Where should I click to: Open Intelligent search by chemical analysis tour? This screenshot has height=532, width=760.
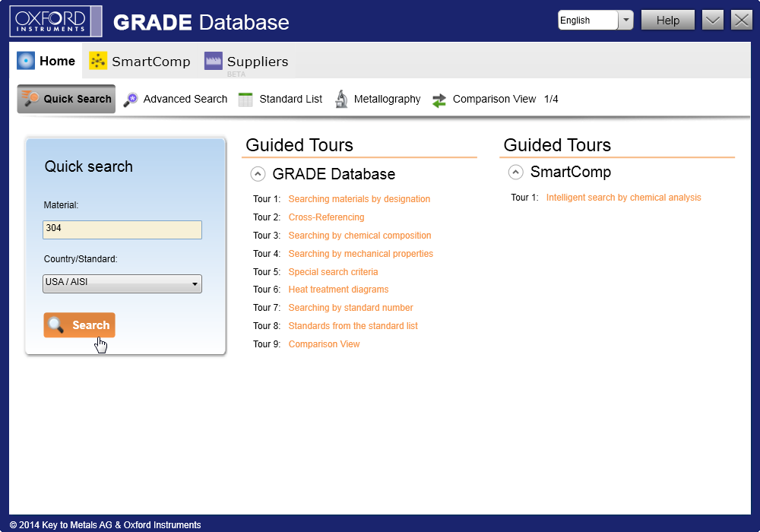[623, 197]
